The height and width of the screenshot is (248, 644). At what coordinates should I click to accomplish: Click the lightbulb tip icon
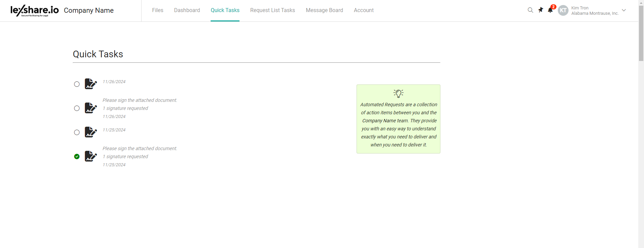pos(398,93)
